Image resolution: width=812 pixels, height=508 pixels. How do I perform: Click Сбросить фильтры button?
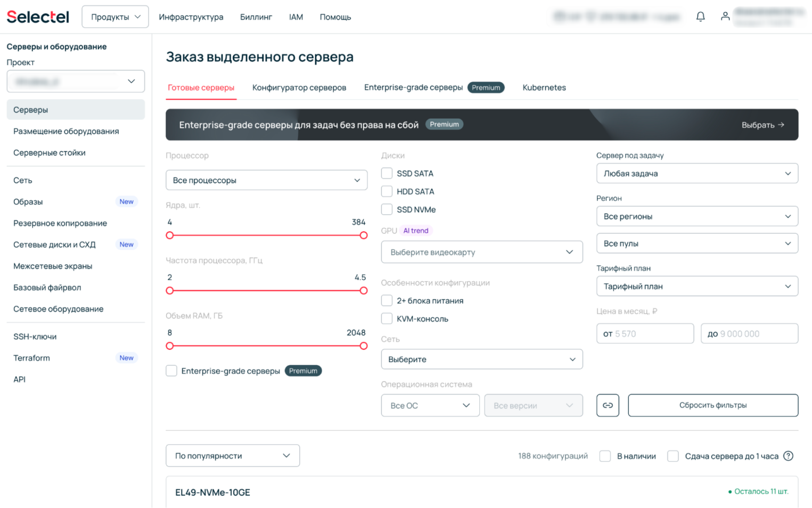(713, 405)
